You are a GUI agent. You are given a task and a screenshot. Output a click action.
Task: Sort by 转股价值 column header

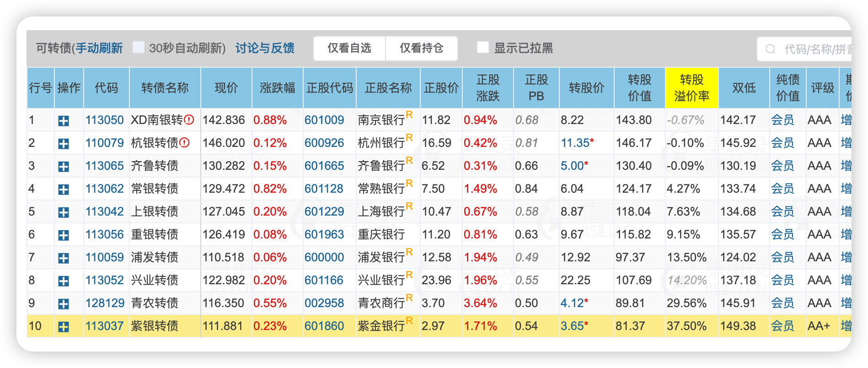pyautogui.click(x=640, y=88)
